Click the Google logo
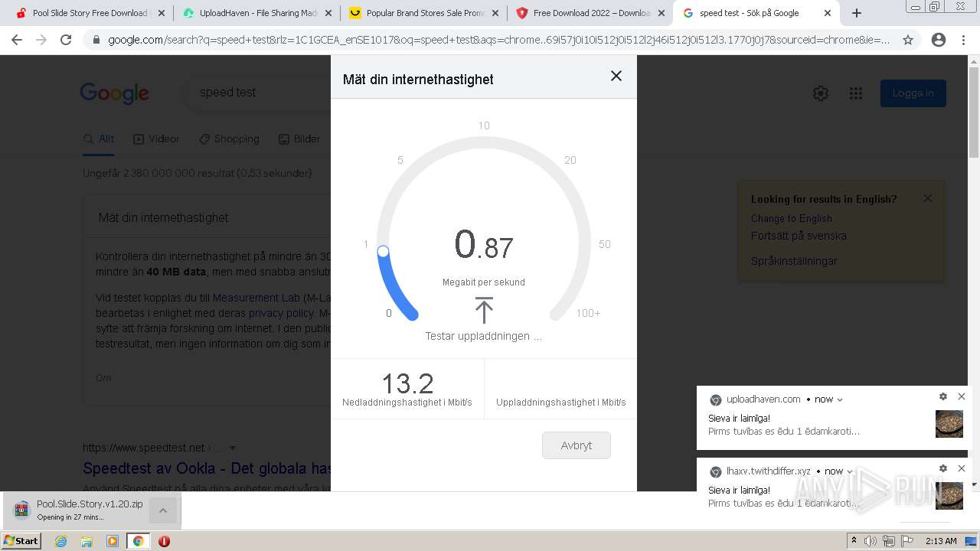This screenshot has height=551, width=980. [x=114, y=93]
